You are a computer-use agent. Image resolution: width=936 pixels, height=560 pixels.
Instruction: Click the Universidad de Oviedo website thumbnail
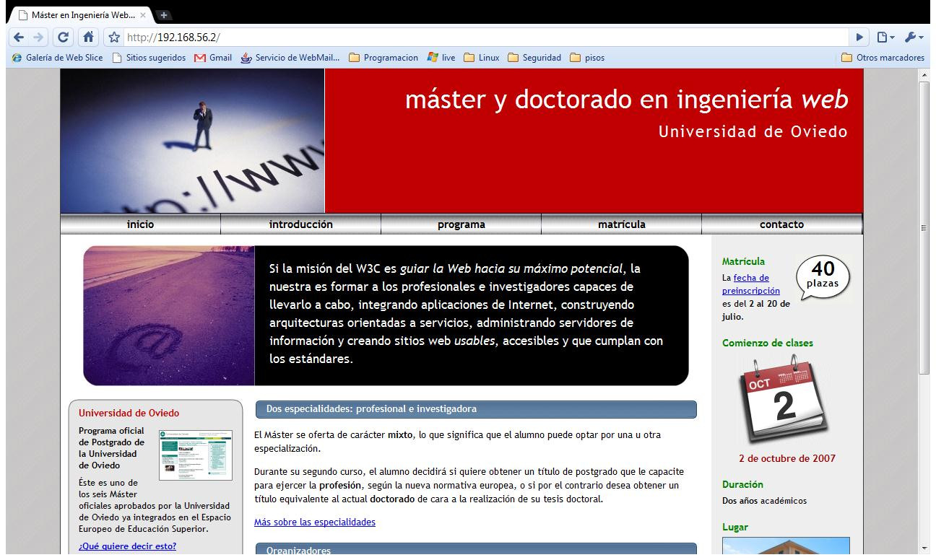196,455
